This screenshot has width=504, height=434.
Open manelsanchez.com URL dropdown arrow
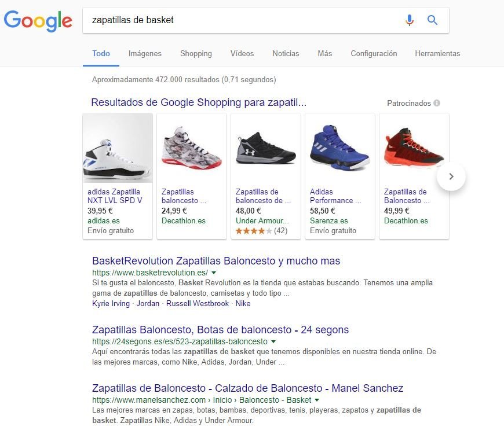317,400
